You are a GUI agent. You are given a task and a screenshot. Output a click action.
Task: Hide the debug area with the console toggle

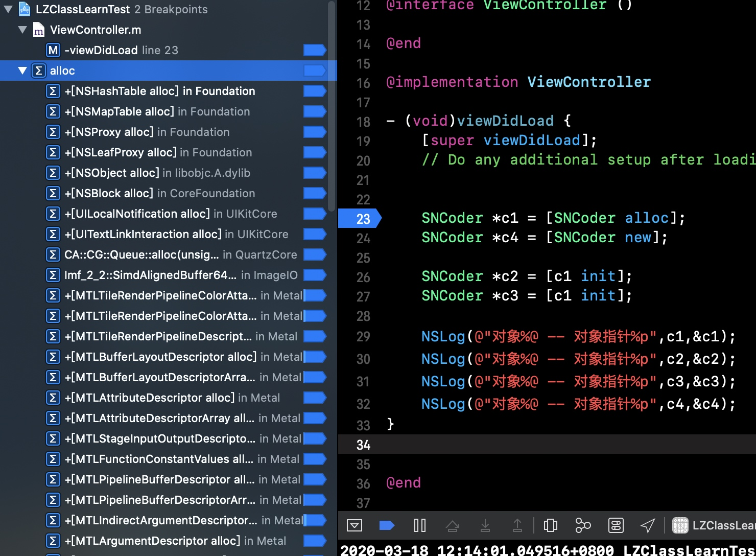(354, 525)
